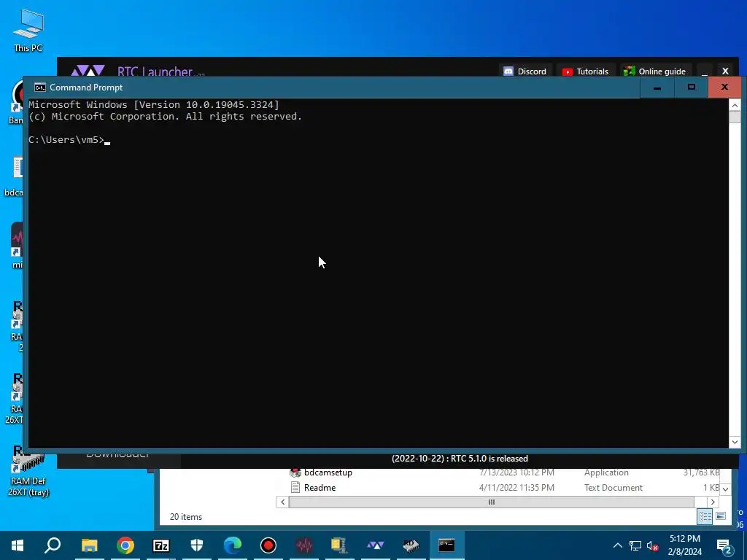The image size is (747, 560).
Task: Click the Command Prompt title bar icon
Action: click(40, 87)
